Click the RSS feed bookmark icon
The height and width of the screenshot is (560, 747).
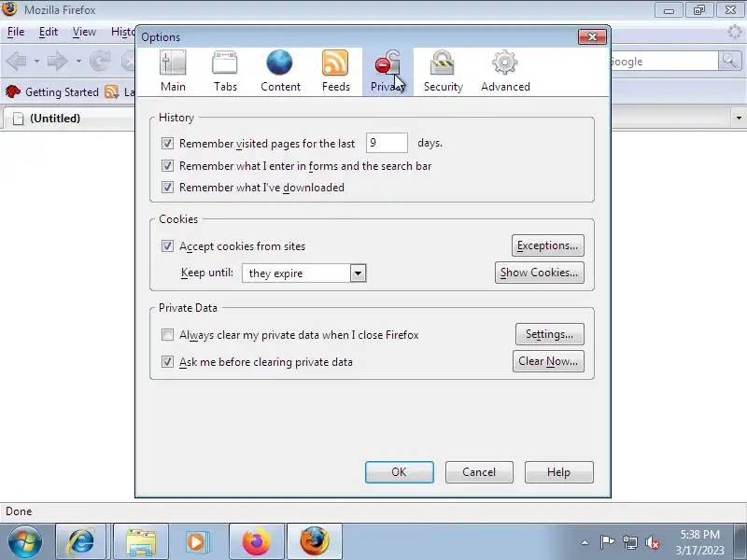point(111,91)
